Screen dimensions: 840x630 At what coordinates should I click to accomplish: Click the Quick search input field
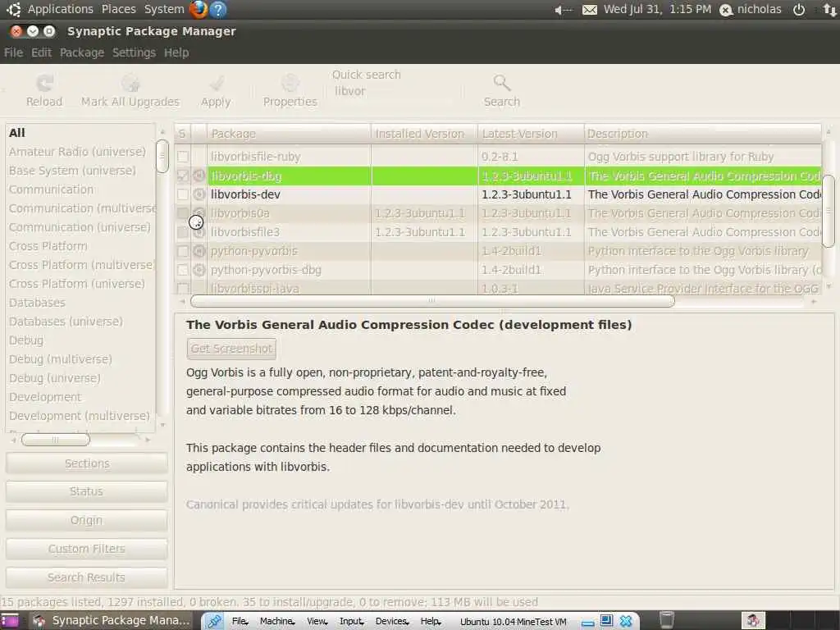(395, 91)
